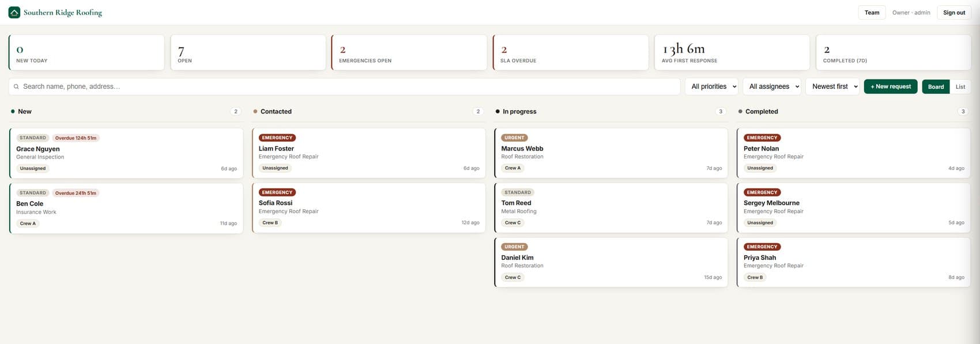Click Unassigned tag on Grace Nguyen card
Image resolution: width=980 pixels, height=344 pixels.
pos(33,168)
